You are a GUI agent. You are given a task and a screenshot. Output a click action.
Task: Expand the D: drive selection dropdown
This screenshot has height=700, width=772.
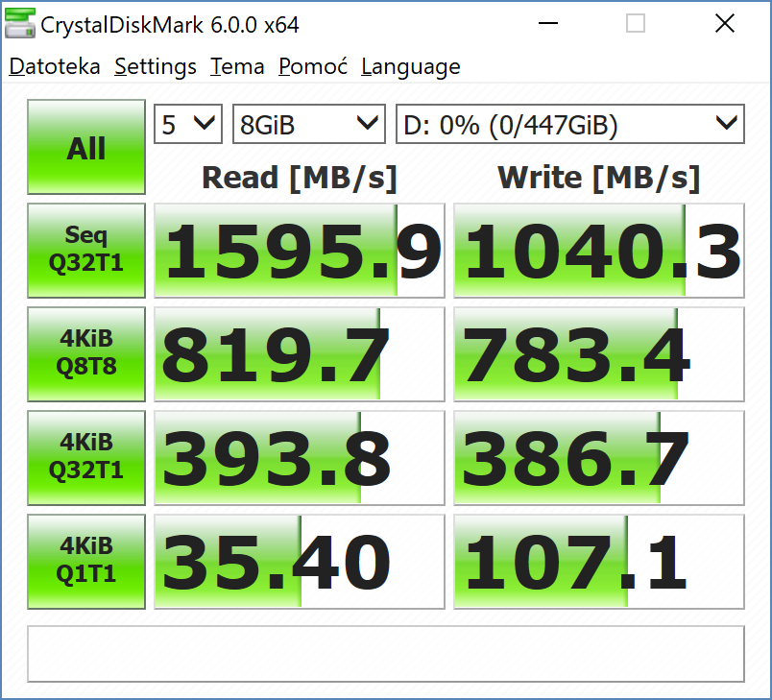tap(570, 124)
